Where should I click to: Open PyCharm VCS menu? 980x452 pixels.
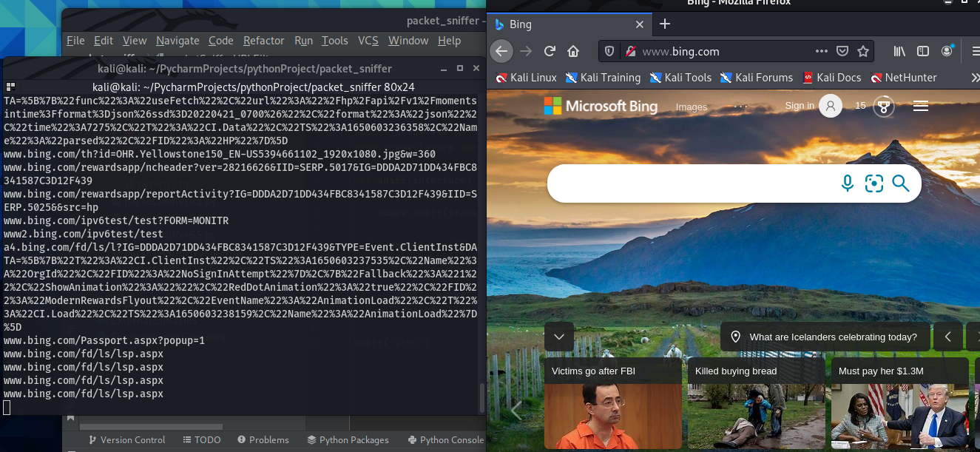click(x=368, y=41)
